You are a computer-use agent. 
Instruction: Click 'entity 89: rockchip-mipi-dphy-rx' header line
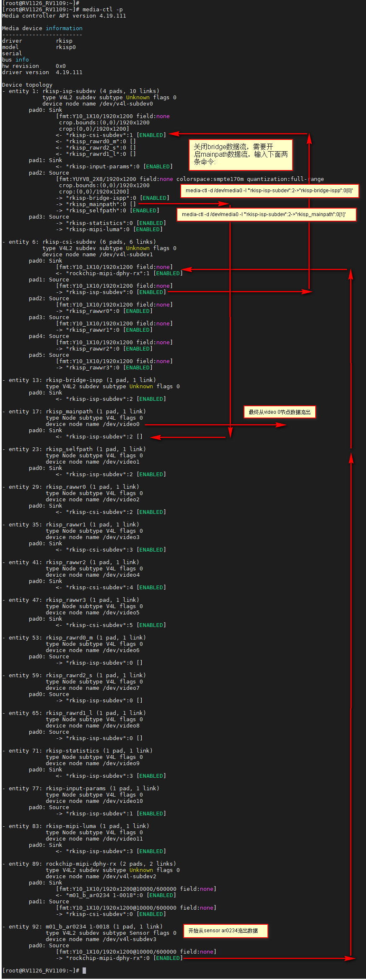point(89,864)
